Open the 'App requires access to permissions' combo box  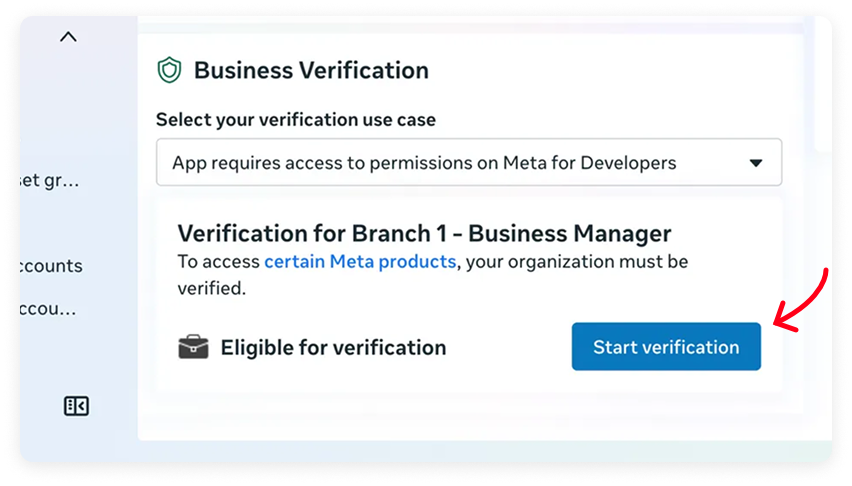(468, 162)
